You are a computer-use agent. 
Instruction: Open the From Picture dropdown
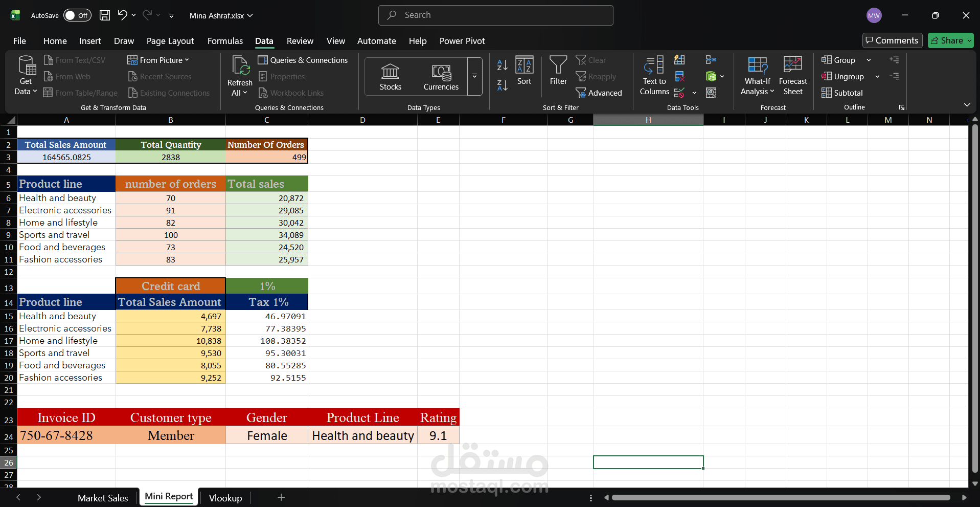(x=158, y=60)
